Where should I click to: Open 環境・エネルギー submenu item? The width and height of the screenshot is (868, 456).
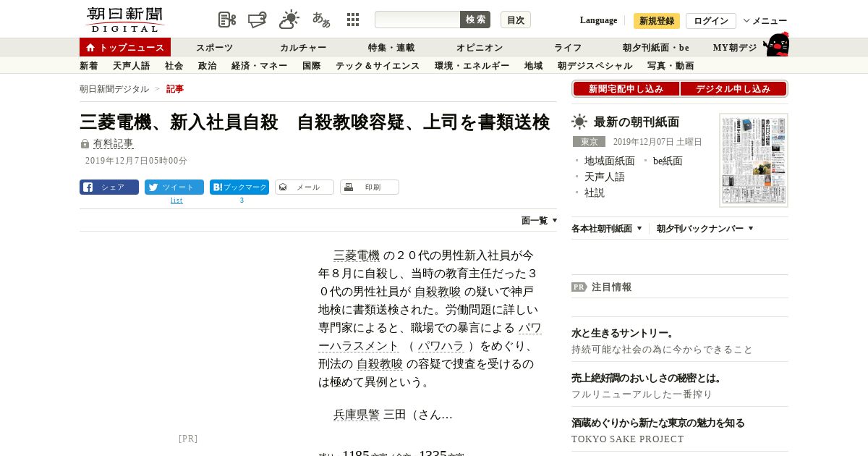click(472, 65)
